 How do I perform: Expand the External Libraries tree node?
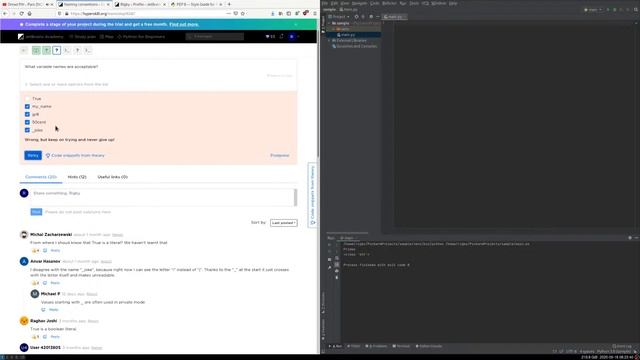click(x=329, y=41)
